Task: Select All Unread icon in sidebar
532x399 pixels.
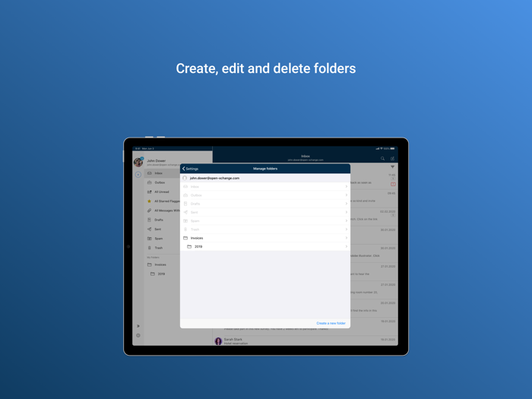Action: click(x=149, y=192)
